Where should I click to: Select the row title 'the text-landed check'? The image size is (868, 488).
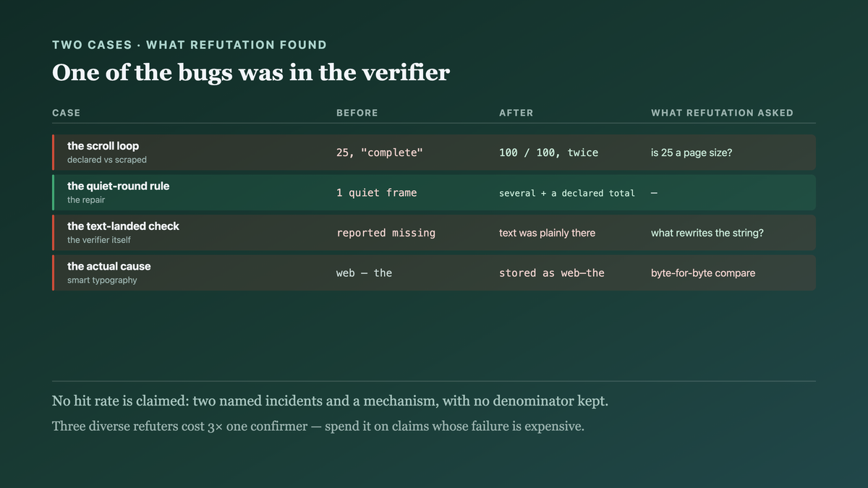click(x=123, y=226)
